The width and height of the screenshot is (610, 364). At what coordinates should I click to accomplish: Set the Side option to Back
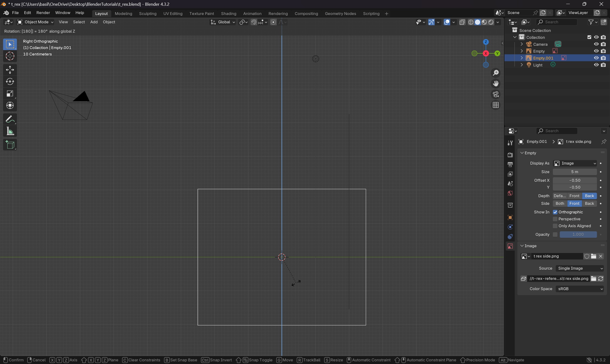590,203
